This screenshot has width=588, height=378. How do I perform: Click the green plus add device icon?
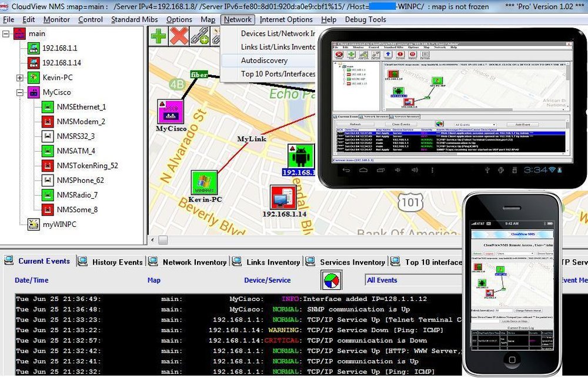(x=159, y=36)
